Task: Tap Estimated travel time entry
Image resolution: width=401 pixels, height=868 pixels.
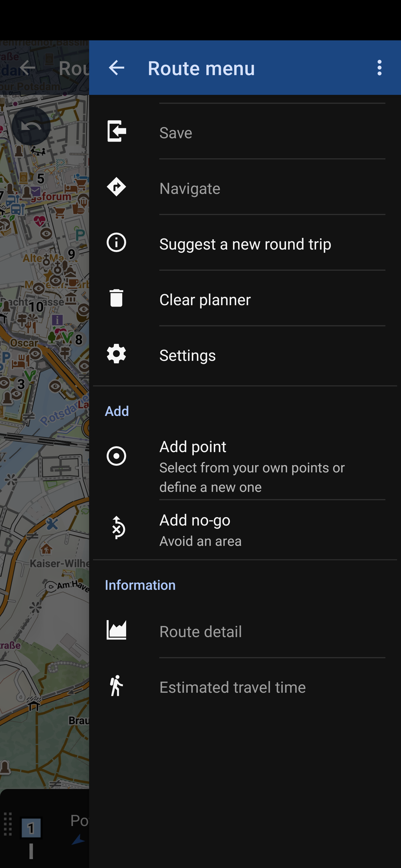Action: 233,687
